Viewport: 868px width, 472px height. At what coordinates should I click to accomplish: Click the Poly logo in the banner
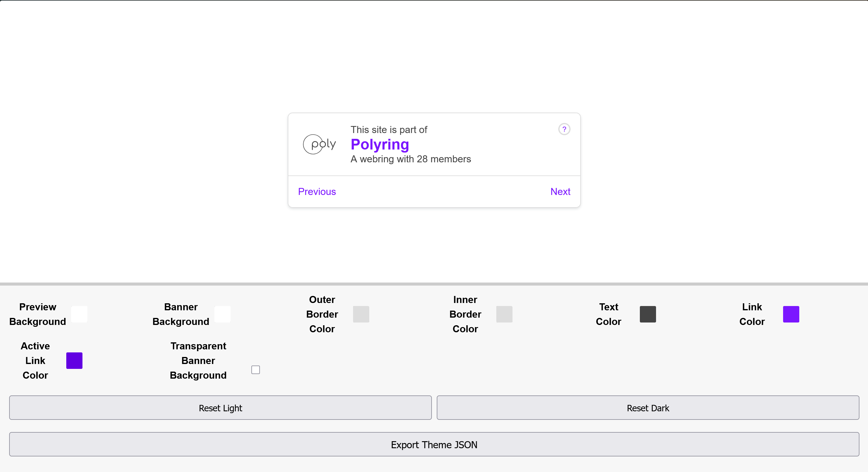[319, 144]
